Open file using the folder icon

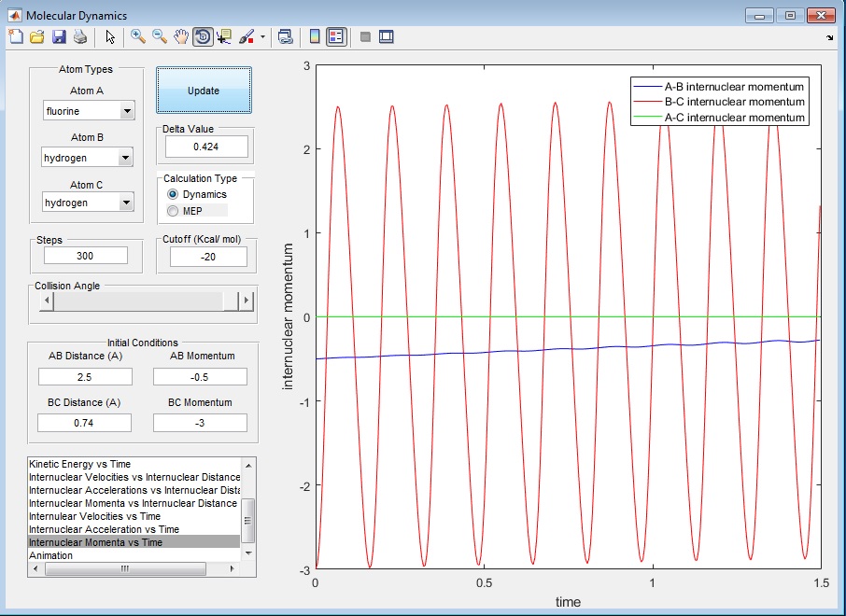(x=36, y=37)
